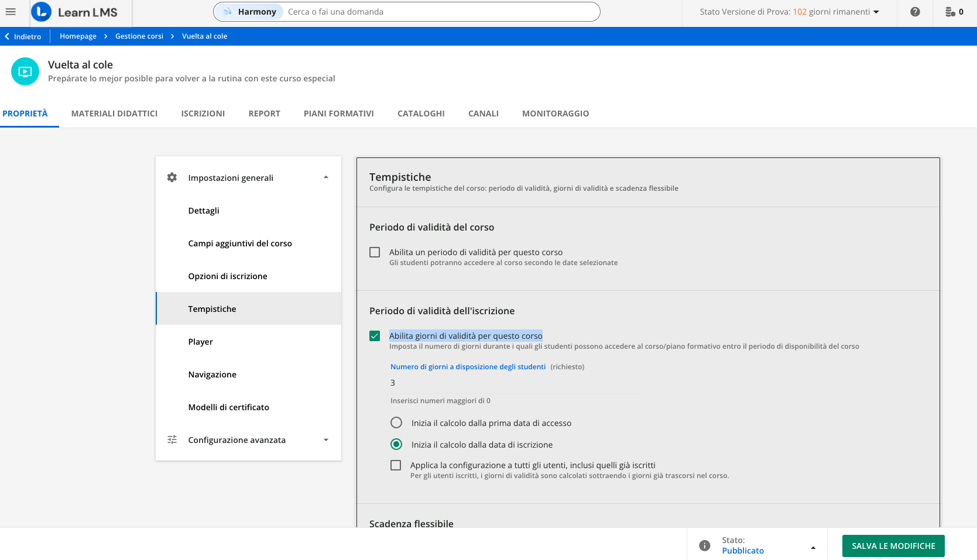Select calculation from first access date
Image resolution: width=977 pixels, height=560 pixels.
pos(396,422)
